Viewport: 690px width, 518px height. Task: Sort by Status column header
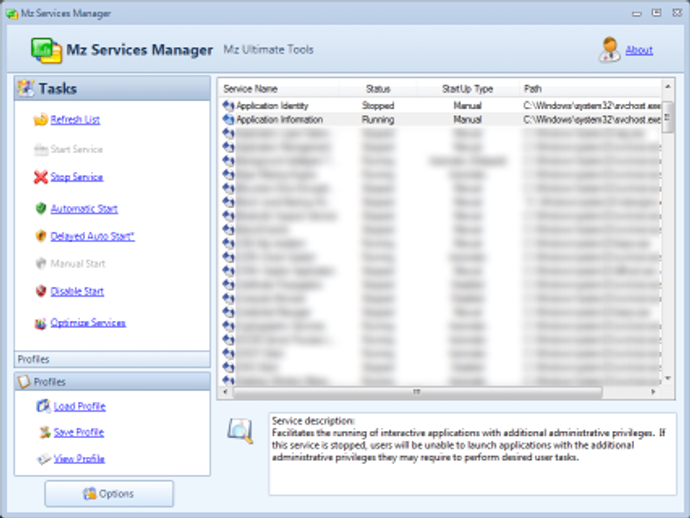378,89
